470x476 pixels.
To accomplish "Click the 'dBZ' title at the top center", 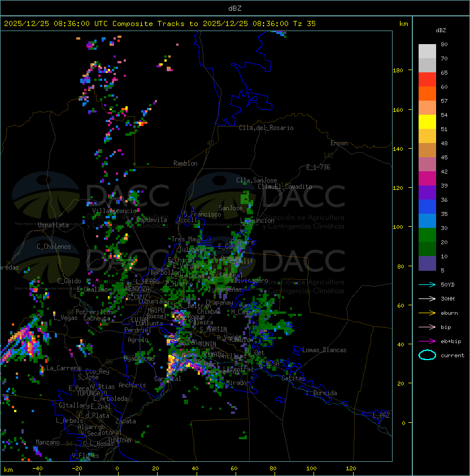I will click(235, 8).
